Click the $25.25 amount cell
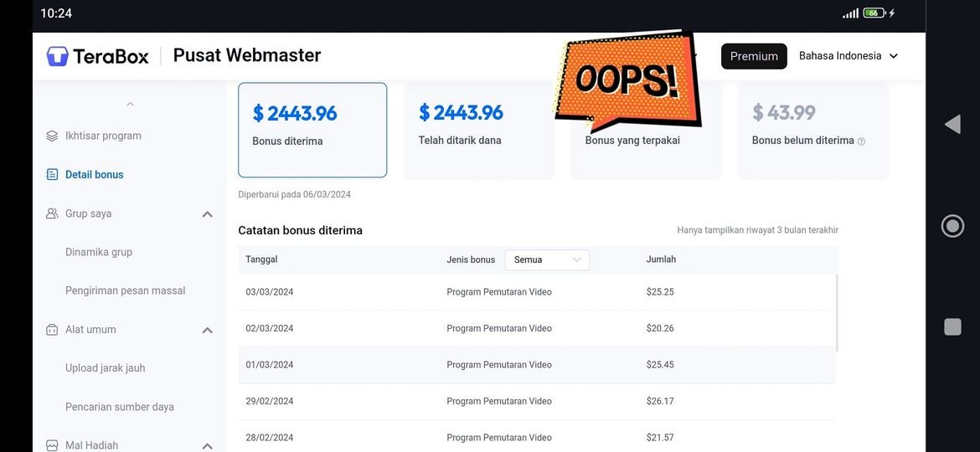 (x=660, y=292)
